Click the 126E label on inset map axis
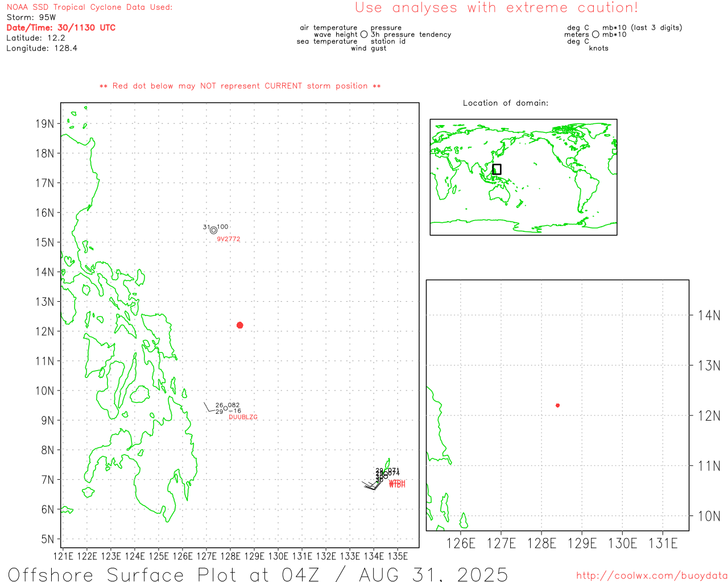The image size is (728, 582). (x=461, y=543)
